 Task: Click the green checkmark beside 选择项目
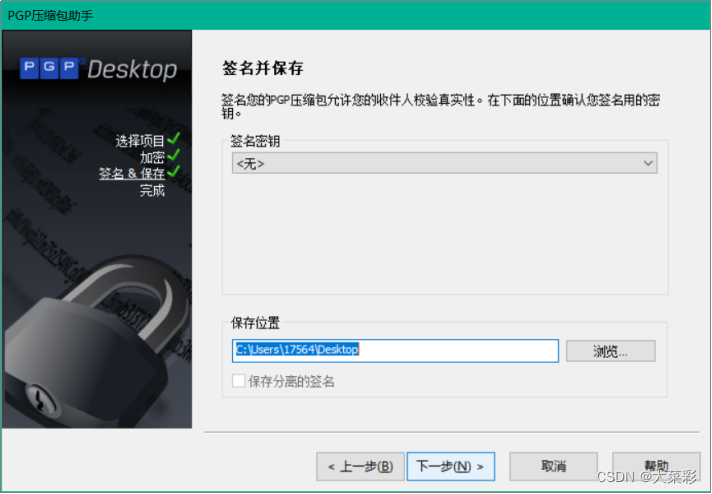click(x=174, y=138)
